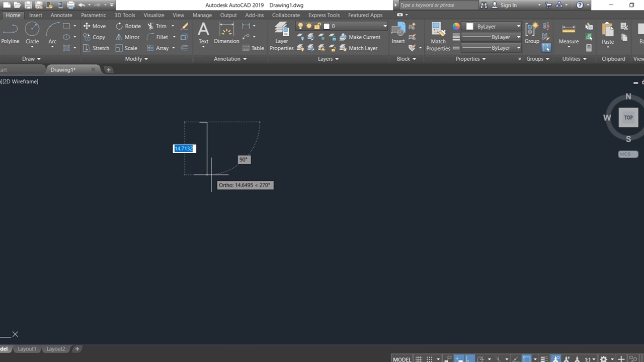Expand the Modify panel options
Image resolution: width=644 pixels, height=362 pixels.
point(136,59)
